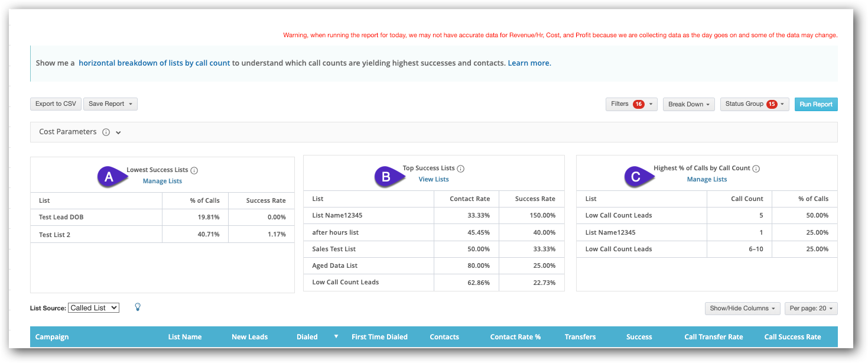Click the Run Report button
Image resolution: width=868 pixels, height=363 pixels.
point(816,103)
